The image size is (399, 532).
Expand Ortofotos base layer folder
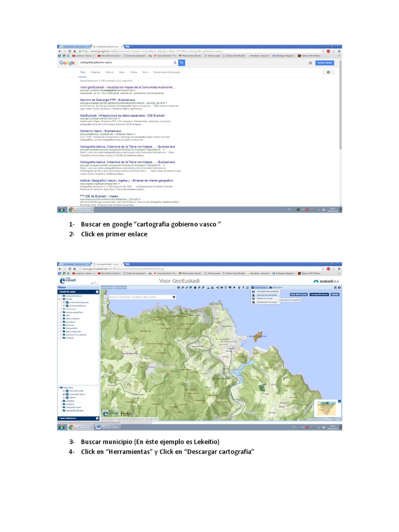[x=61, y=401]
